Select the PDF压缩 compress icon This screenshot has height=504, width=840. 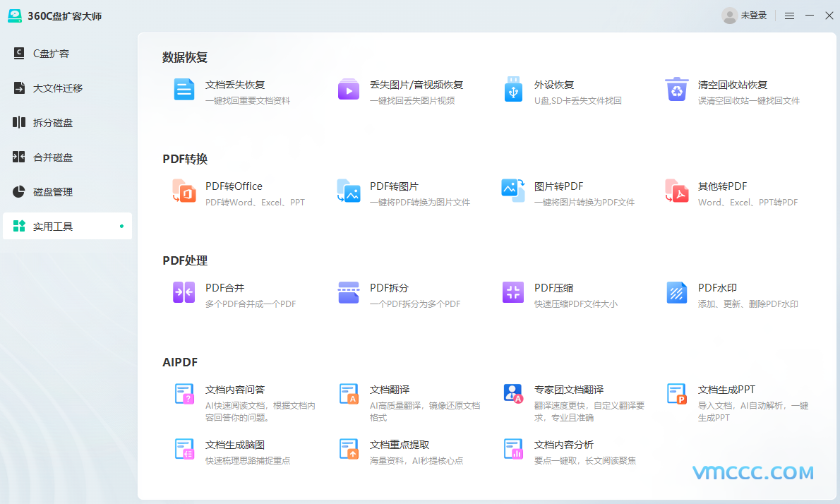pos(513,292)
